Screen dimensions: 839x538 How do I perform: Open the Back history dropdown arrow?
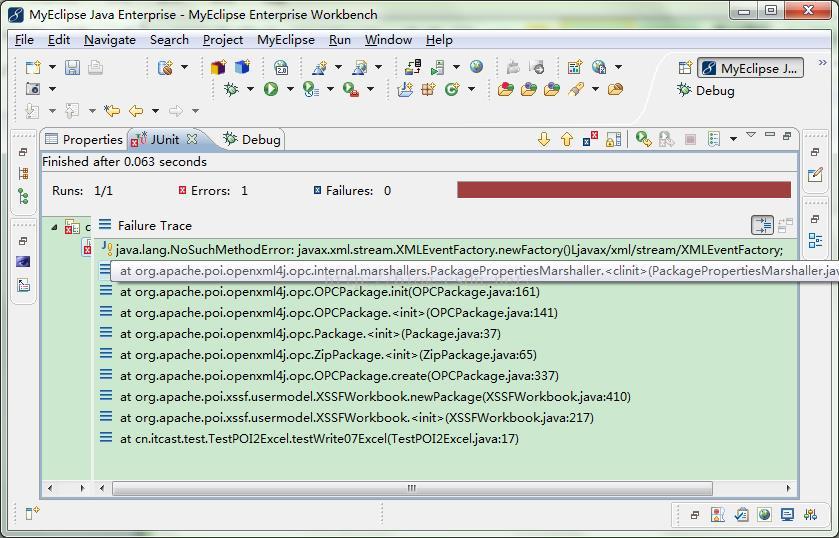point(155,111)
